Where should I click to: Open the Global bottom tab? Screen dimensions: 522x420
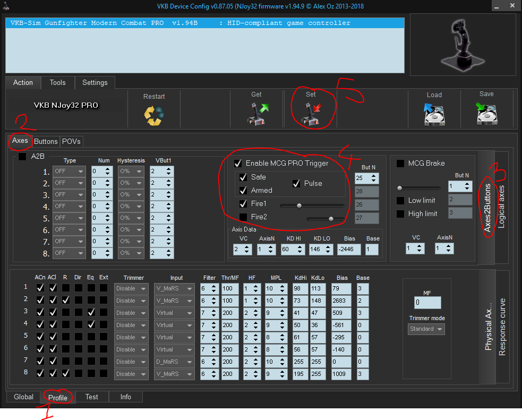click(x=24, y=397)
